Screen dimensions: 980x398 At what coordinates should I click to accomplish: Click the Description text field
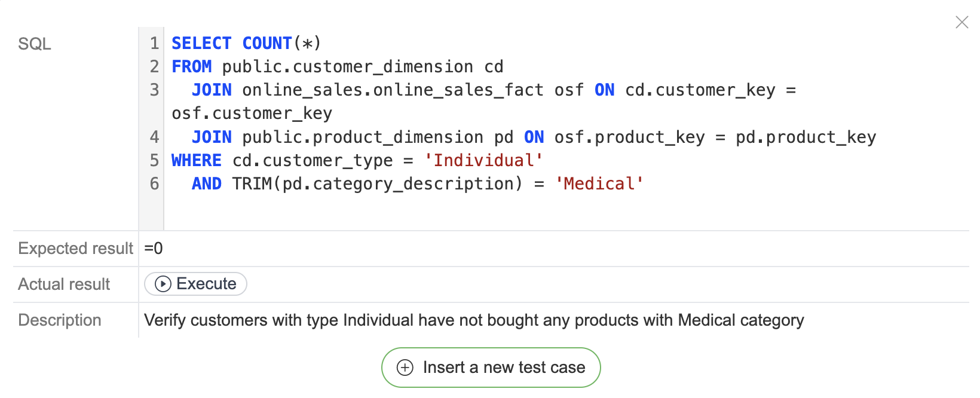(474, 320)
